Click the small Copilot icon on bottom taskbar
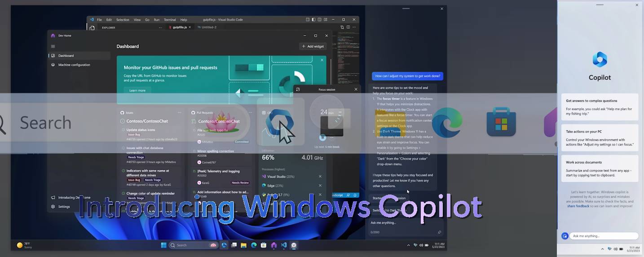Screen dimensions: 644x257 click(224, 245)
